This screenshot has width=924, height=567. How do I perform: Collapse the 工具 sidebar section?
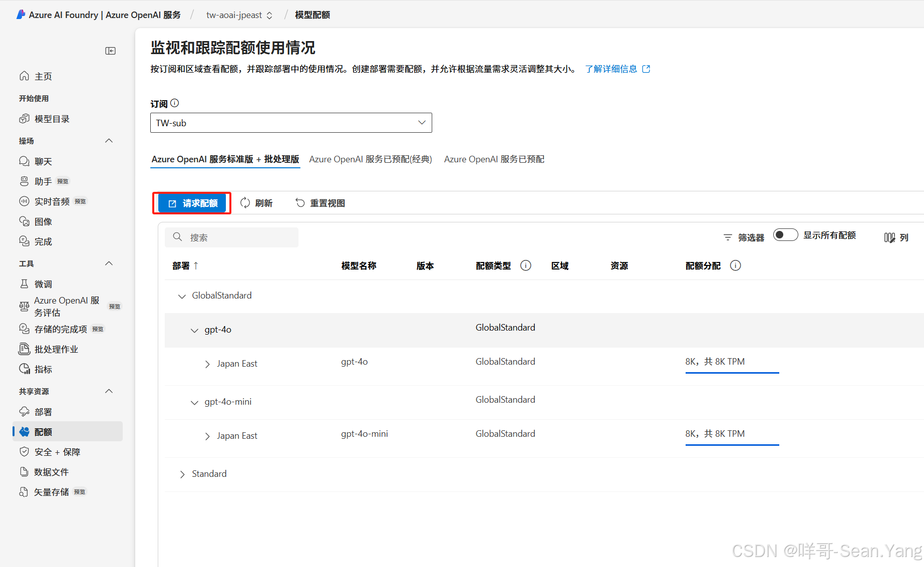[109, 263]
